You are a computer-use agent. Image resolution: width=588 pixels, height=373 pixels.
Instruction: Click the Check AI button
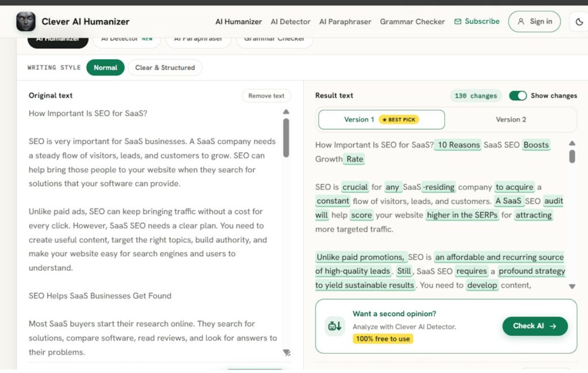pyautogui.click(x=535, y=326)
